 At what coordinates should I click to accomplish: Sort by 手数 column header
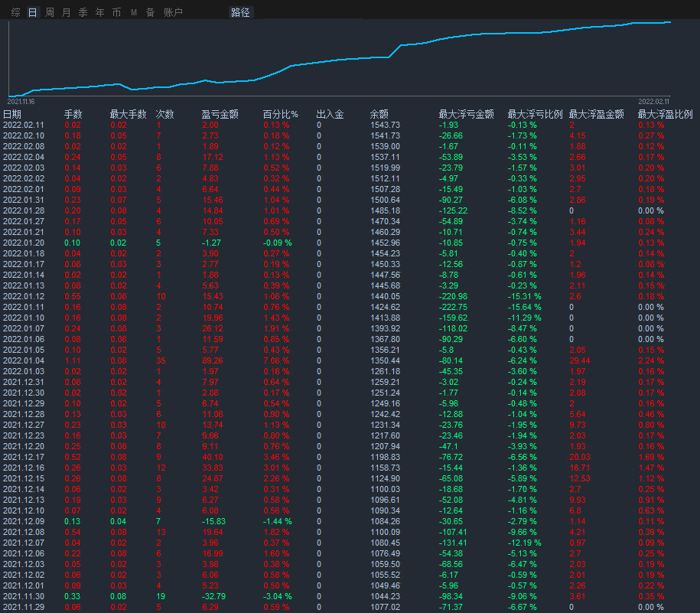(x=73, y=114)
